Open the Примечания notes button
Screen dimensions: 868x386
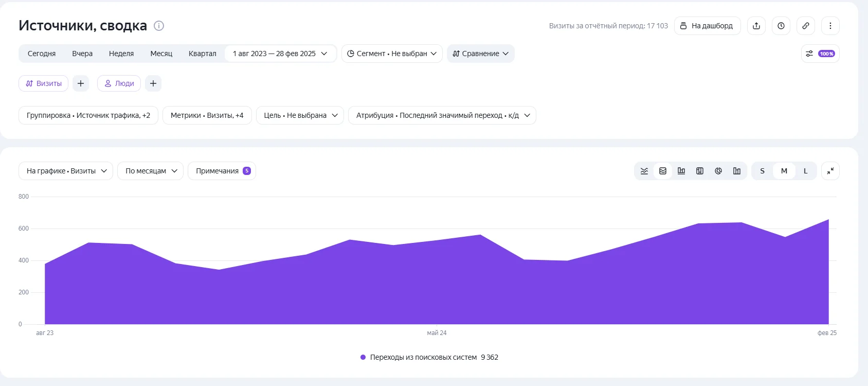(222, 171)
